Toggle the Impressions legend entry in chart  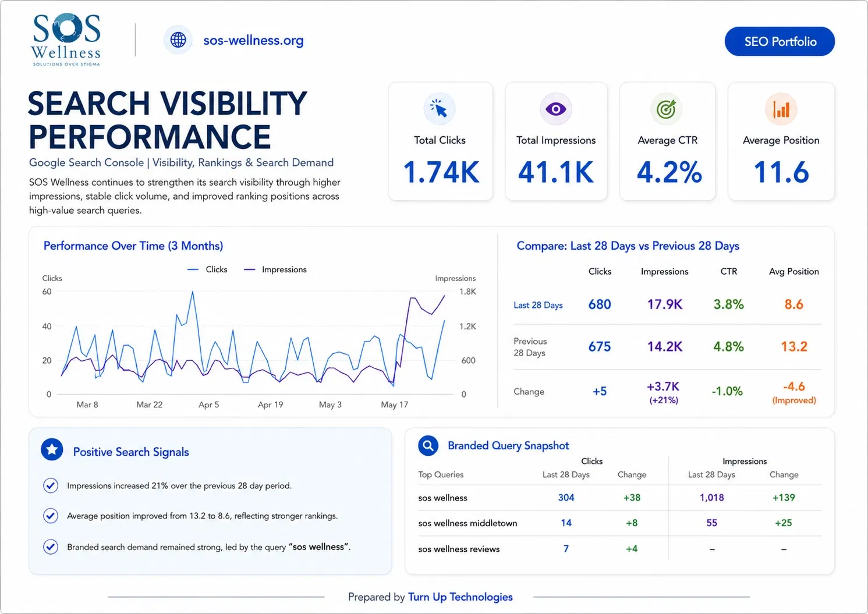(x=275, y=269)
